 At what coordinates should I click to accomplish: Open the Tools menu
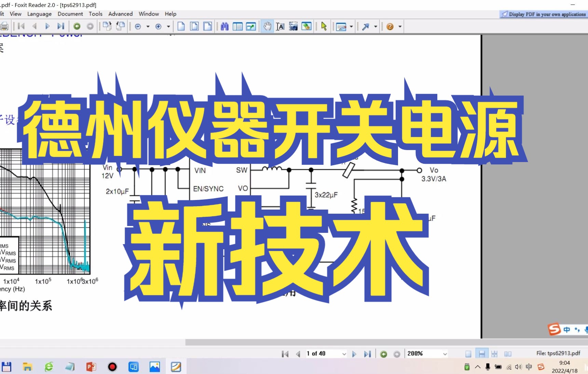tap(96, 14)
